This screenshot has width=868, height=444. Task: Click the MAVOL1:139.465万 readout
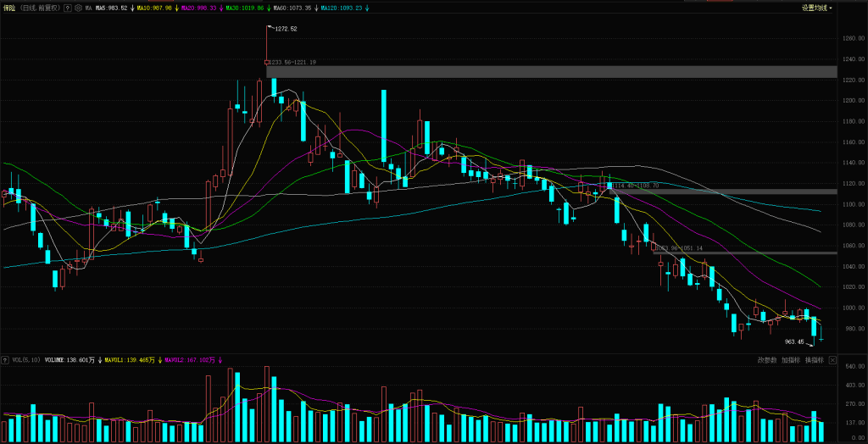[130, 360]
